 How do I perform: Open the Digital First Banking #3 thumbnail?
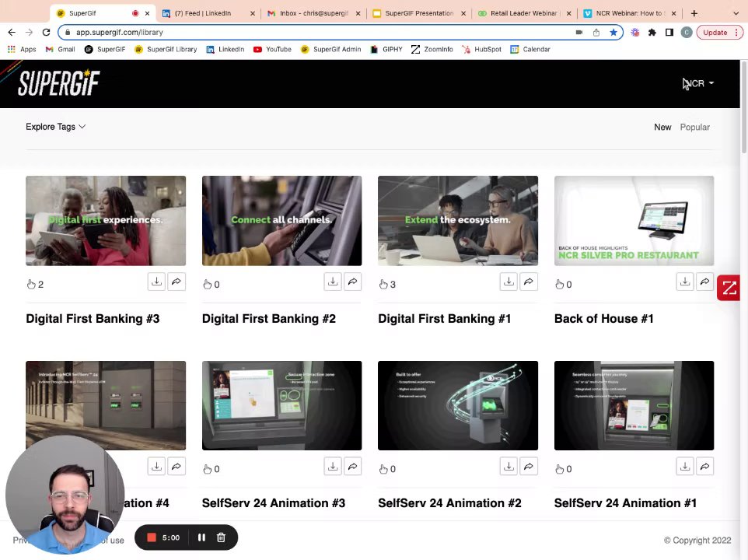tap(106, 221)
